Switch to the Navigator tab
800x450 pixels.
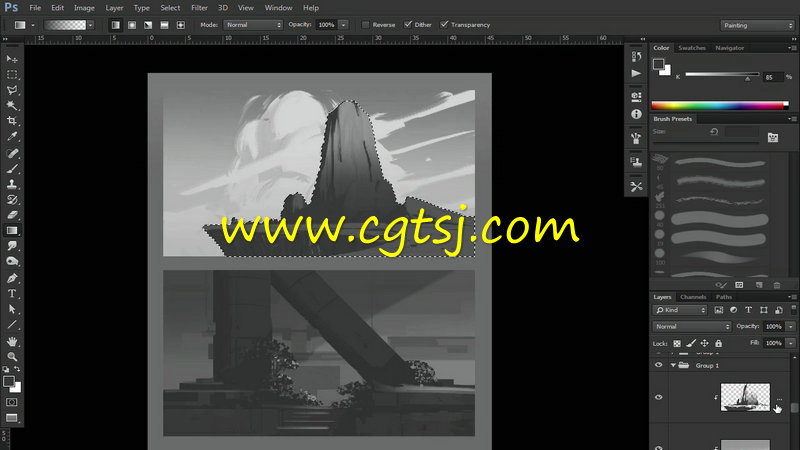coord(730,47)
